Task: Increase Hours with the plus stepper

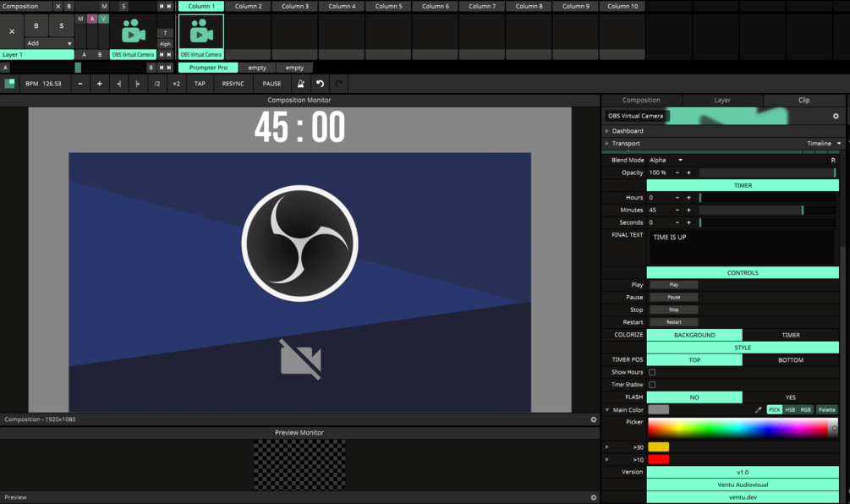Action: pos(689,197)
